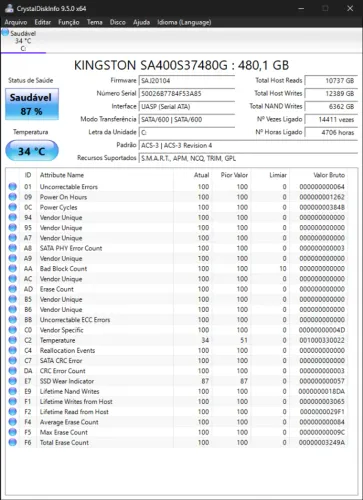Screen dimensions: 363x500
Task: Click the Nº Vezes Ligado value 14411 vezes
Action: tap(331, 120)
